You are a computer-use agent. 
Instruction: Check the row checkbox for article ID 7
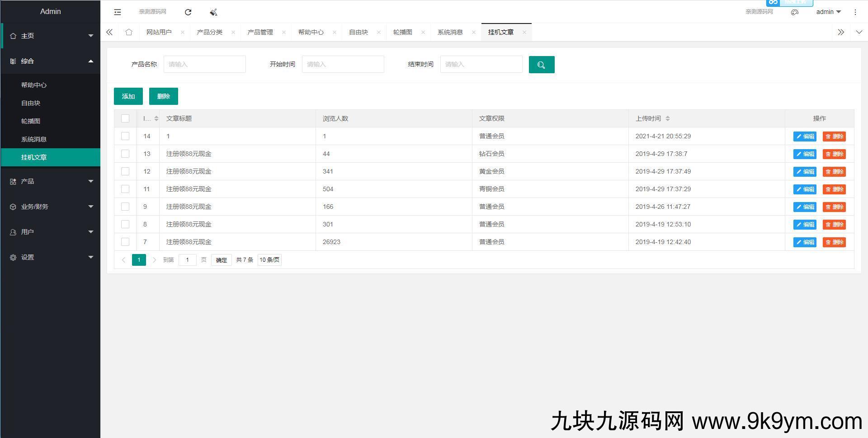tap(125, 242)
